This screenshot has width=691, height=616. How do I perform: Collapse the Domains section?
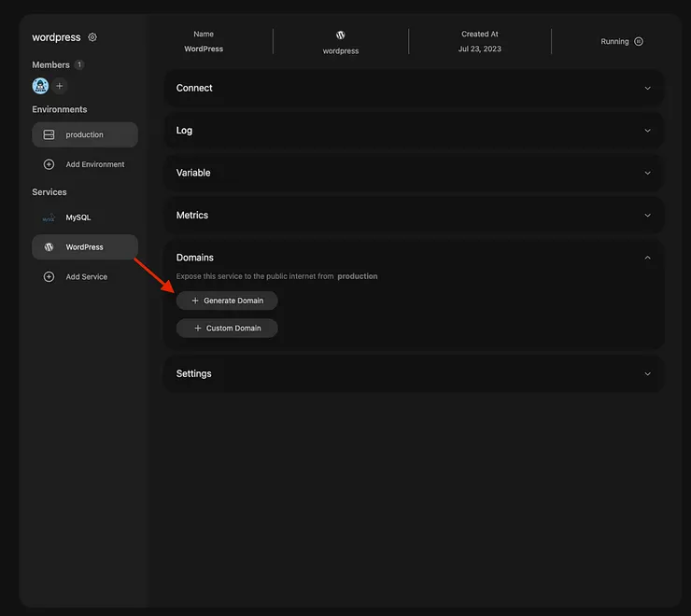(x=648, y=258)
